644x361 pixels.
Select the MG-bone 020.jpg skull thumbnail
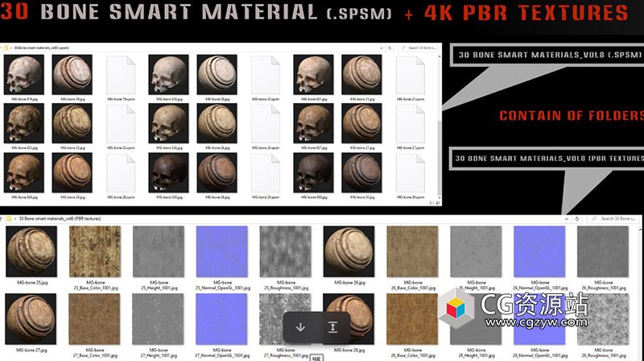169,74
